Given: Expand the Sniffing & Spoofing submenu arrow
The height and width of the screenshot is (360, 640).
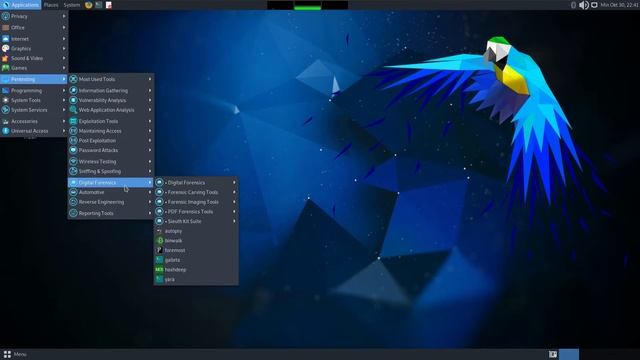Looking at the screenshot, I should pyautogui.click(x=150, y=171).
